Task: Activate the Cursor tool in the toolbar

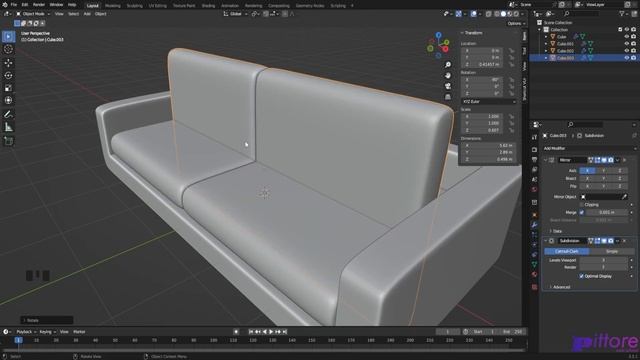Action: (x=8, y=49)
